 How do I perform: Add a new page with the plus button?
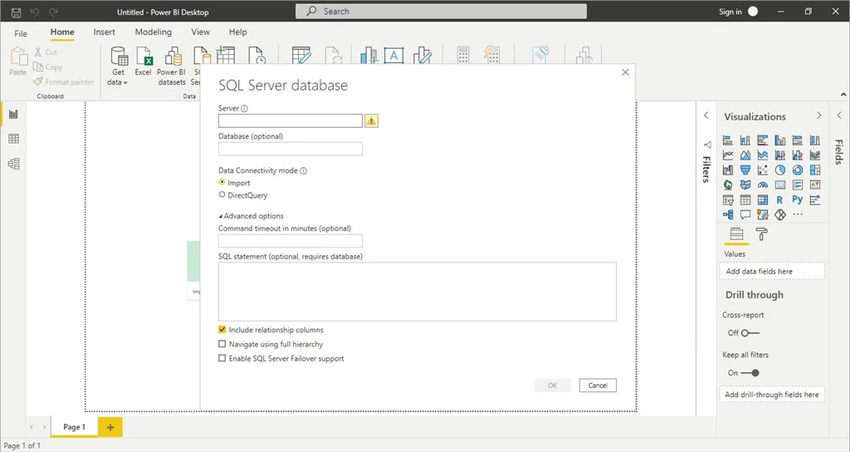click(110, 427)
